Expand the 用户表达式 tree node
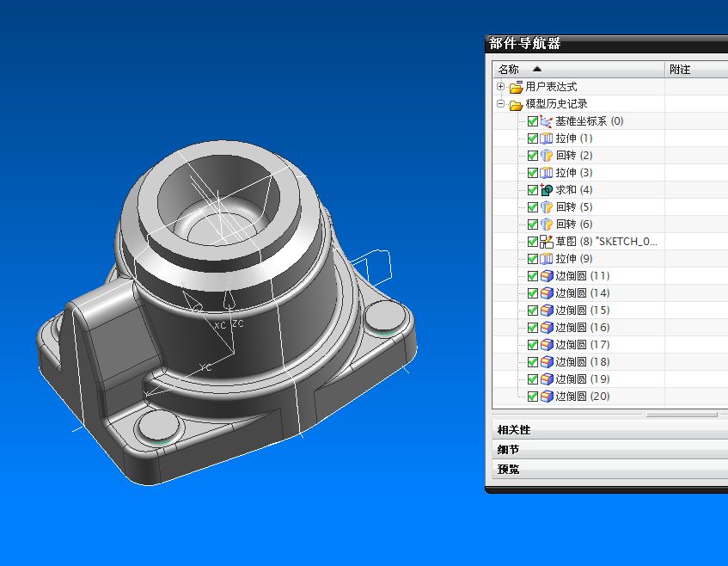728x566 pixels. (500, 86)
